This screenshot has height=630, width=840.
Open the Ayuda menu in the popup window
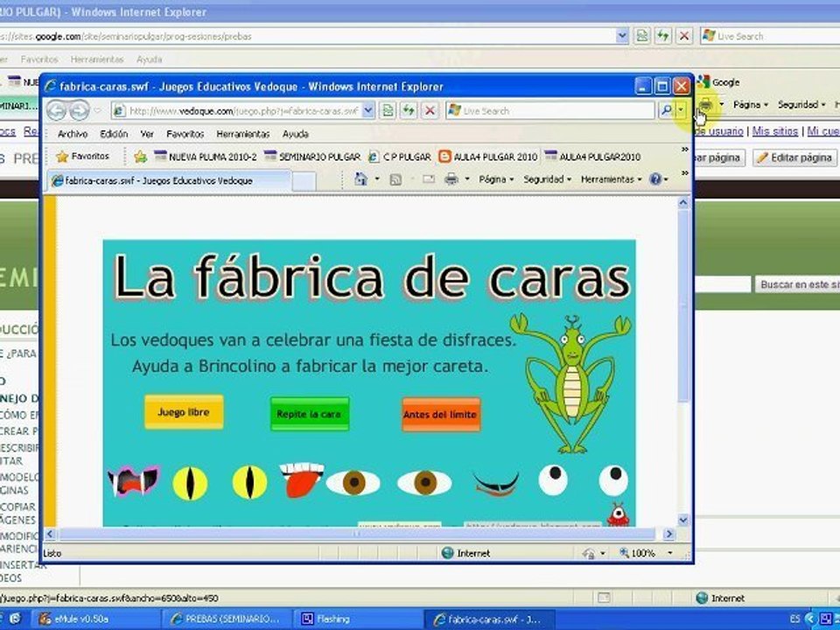[x=295, y=134]
